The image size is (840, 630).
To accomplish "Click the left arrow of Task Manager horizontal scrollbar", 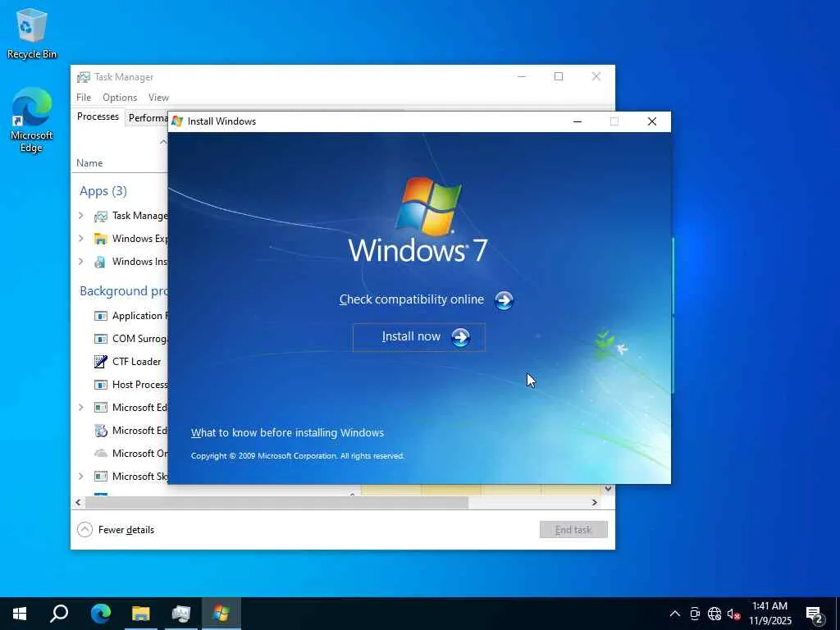I will click(78, 503).
